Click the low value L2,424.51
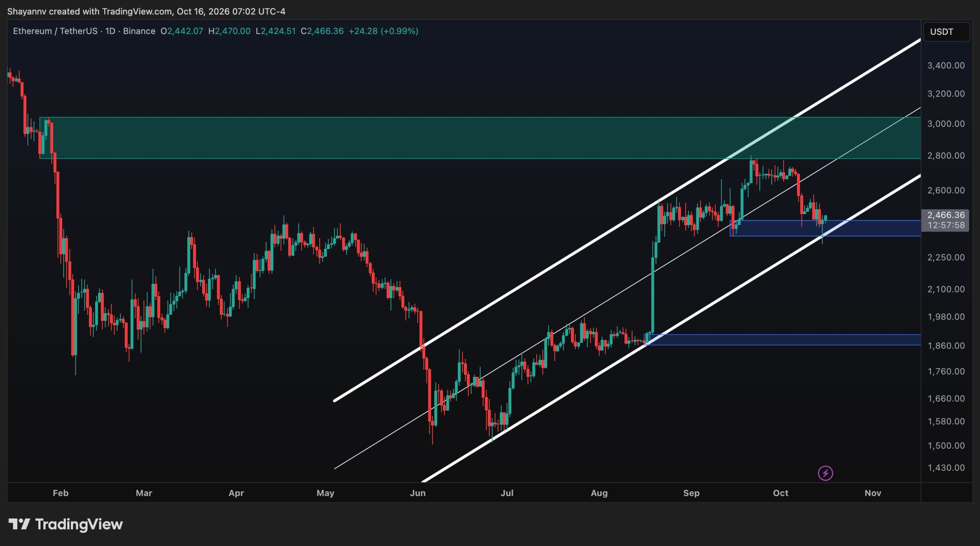Viewport: 980px width, 546px height. click(276, 31)
